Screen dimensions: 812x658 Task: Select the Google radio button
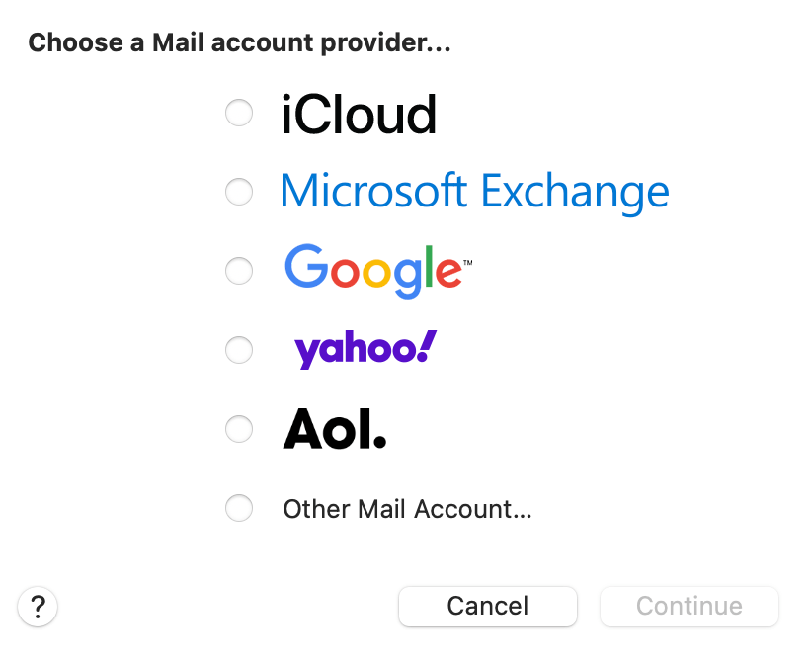[x=239, y=271]
